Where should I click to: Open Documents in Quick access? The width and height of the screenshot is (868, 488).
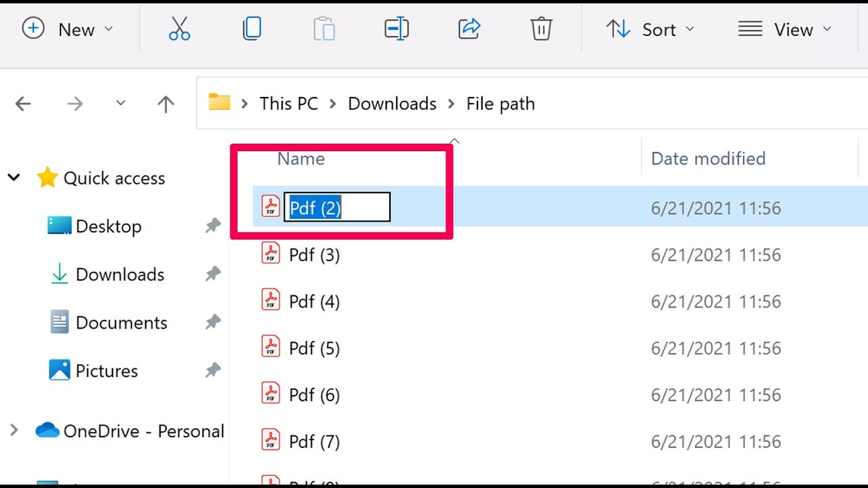[x=121, y=323]
